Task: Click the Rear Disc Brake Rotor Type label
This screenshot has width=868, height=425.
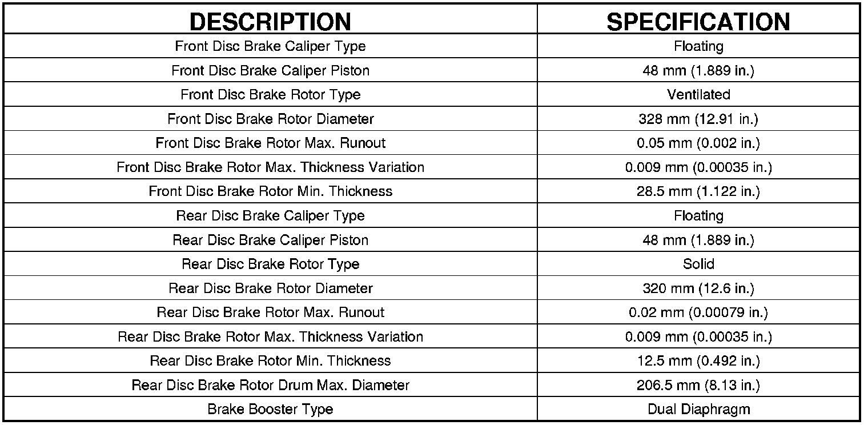Action: tap(270, 264)
